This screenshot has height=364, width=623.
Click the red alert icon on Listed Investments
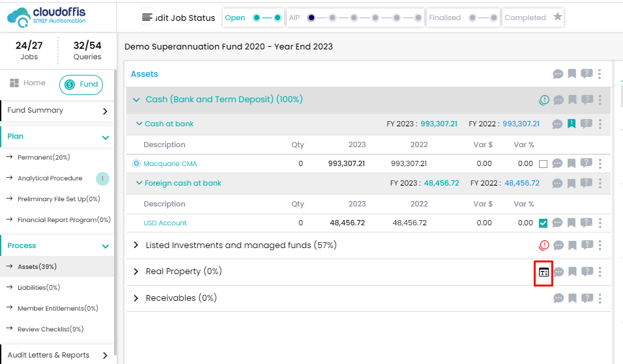[544, 245]
